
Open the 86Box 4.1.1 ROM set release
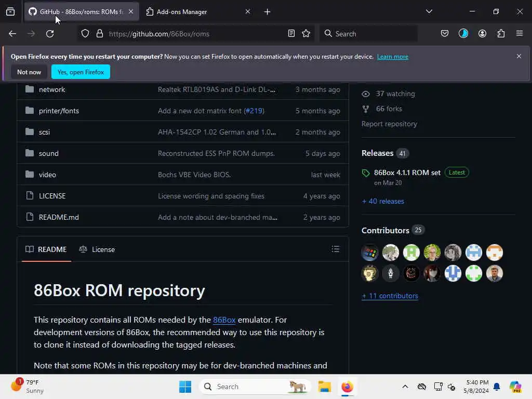407,172
